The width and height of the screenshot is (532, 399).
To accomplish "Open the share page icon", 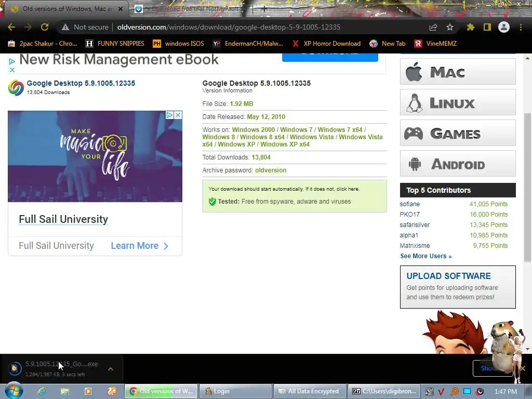I will pos(433,27).
